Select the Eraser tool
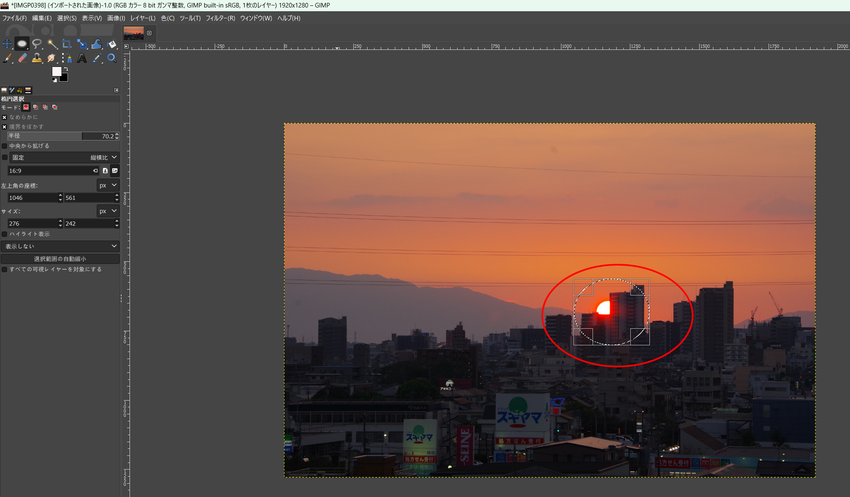The image size is (850, 497). click(22, 58)
